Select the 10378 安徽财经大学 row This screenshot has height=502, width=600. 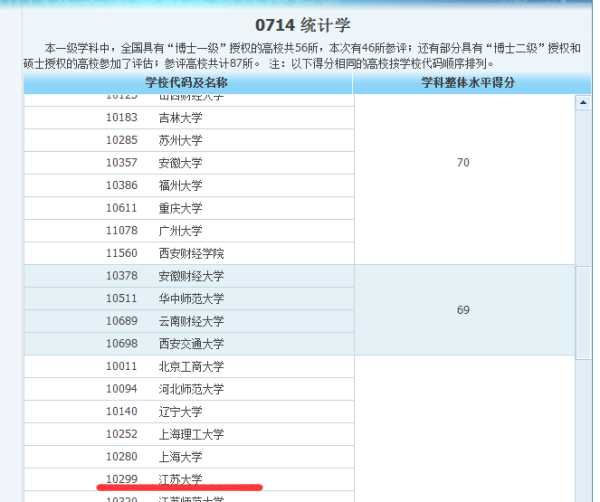click(x=189, y=276)
